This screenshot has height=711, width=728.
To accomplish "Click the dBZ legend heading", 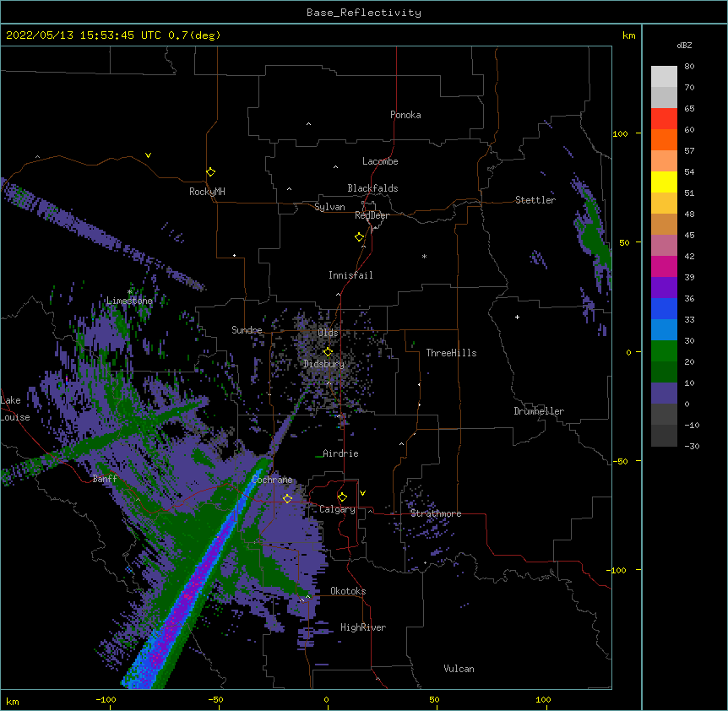I will [684, 45].
